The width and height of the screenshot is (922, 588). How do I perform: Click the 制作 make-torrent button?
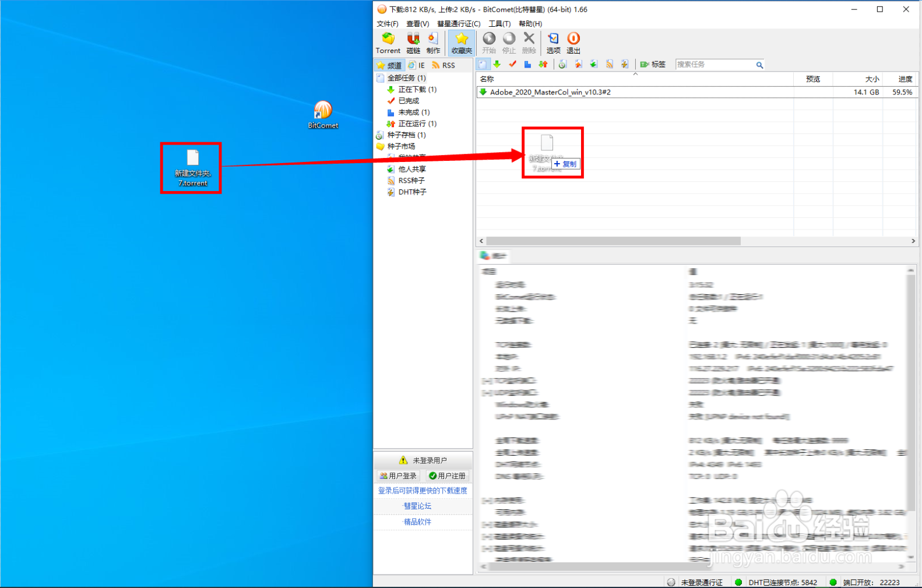[433, 43]
